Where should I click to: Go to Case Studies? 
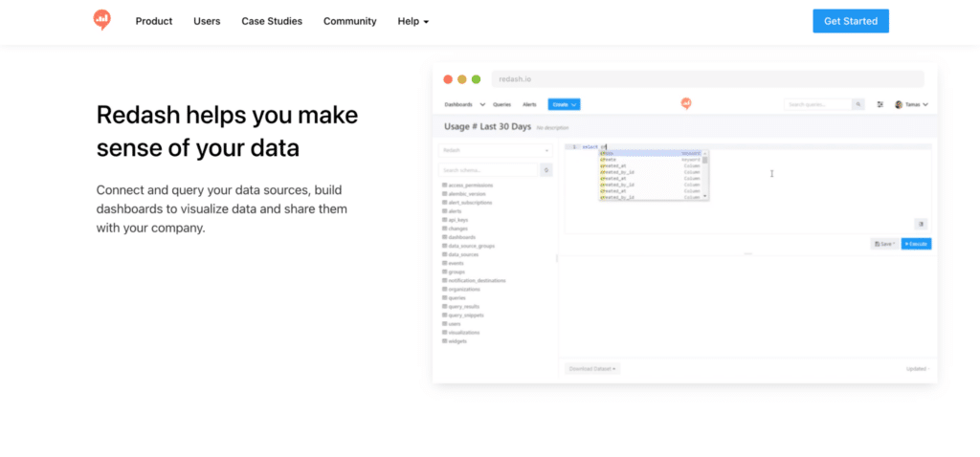point(272,21)
